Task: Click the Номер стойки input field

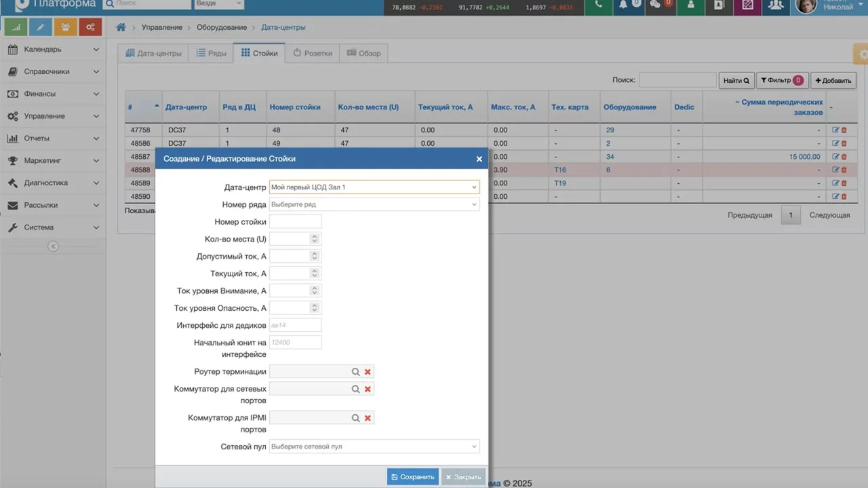Action: (x=295, y=222)
